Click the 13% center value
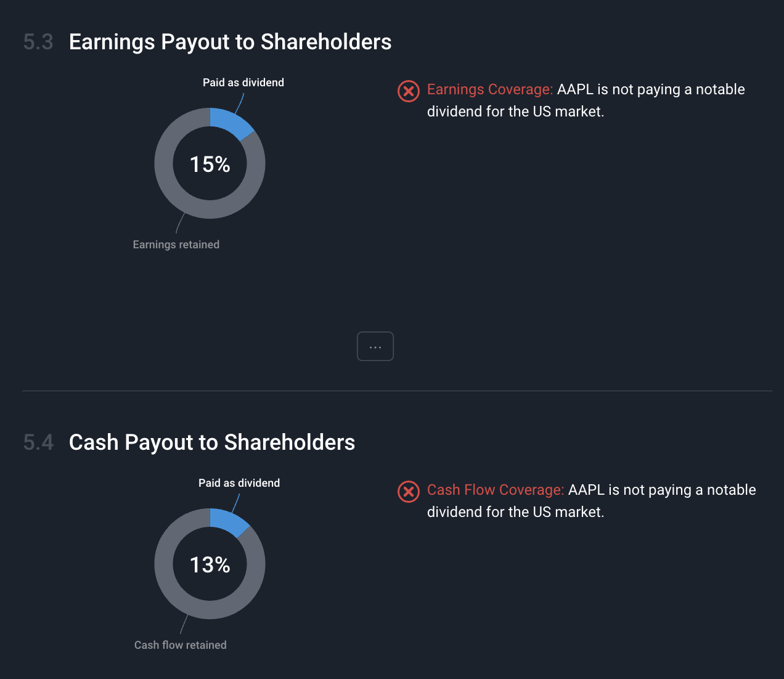 coord(210,565)
